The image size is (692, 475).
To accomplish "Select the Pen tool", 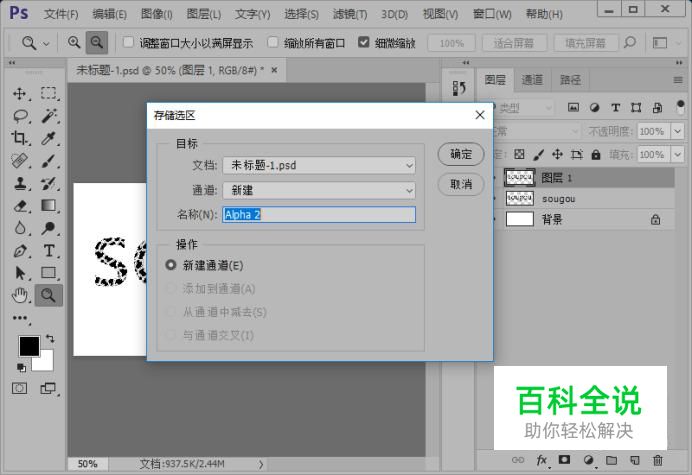I will pyautogui.click(x=20, y=251).
